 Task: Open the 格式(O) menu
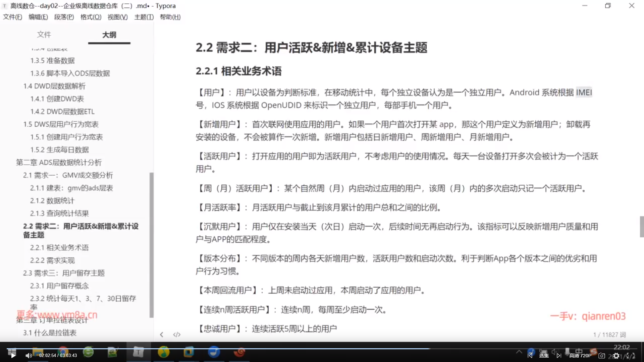tap(91, 17)
